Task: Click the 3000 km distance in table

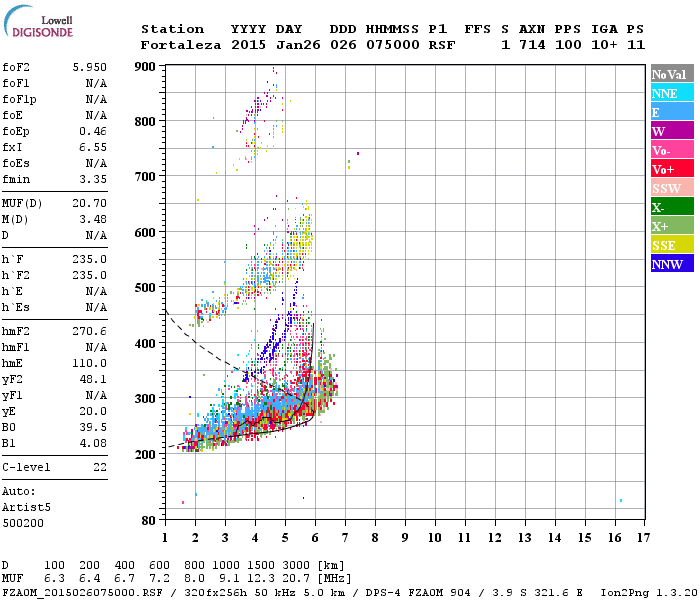Action: [x=296, y=566]
